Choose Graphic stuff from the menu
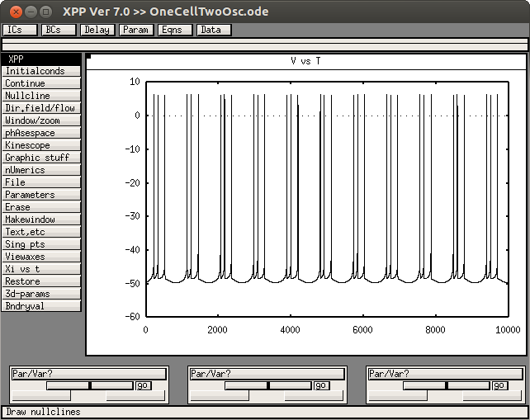530x420 pixels. [x=41, y=158]
